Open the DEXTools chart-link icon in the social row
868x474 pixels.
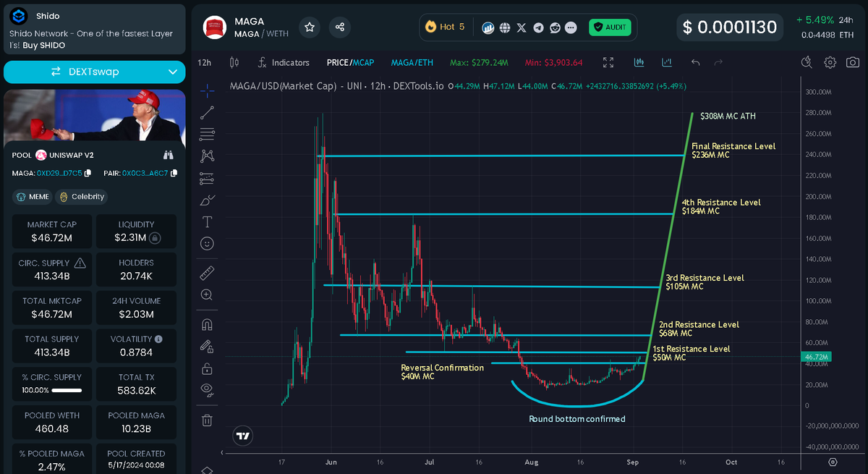click(x=488, y=27)
